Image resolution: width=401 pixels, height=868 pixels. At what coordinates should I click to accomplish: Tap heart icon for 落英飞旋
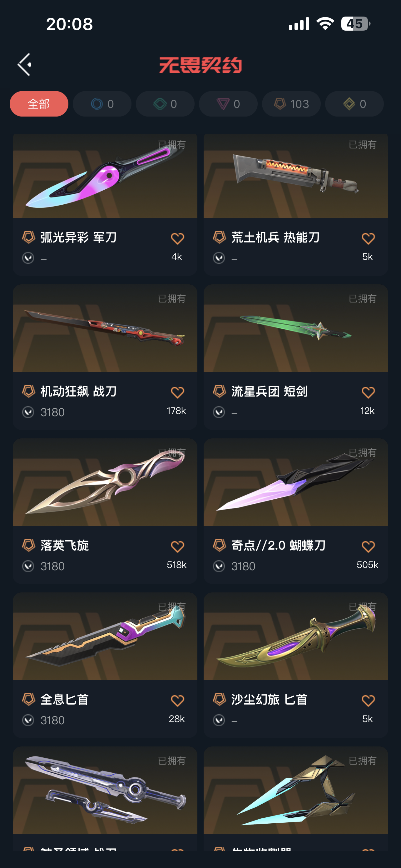click(177, 546)
